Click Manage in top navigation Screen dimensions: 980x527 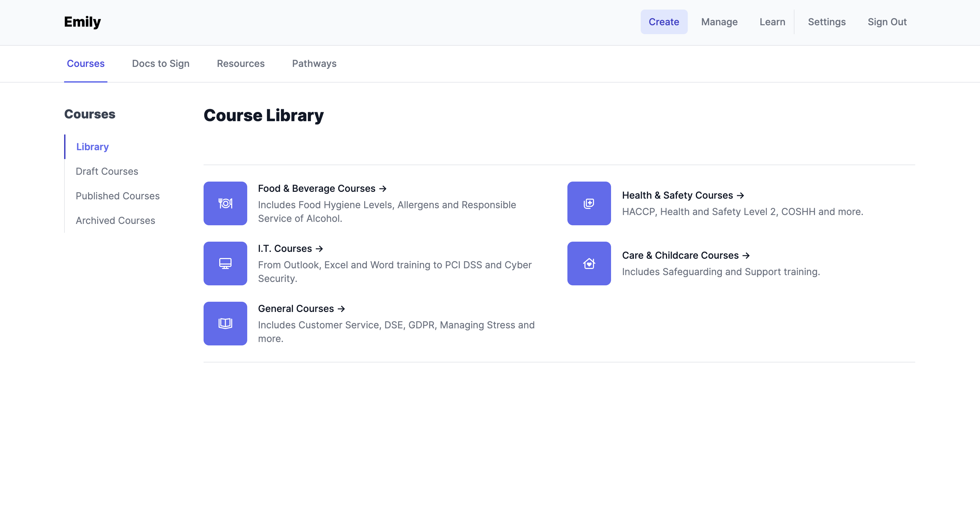[x=719, y=22]
